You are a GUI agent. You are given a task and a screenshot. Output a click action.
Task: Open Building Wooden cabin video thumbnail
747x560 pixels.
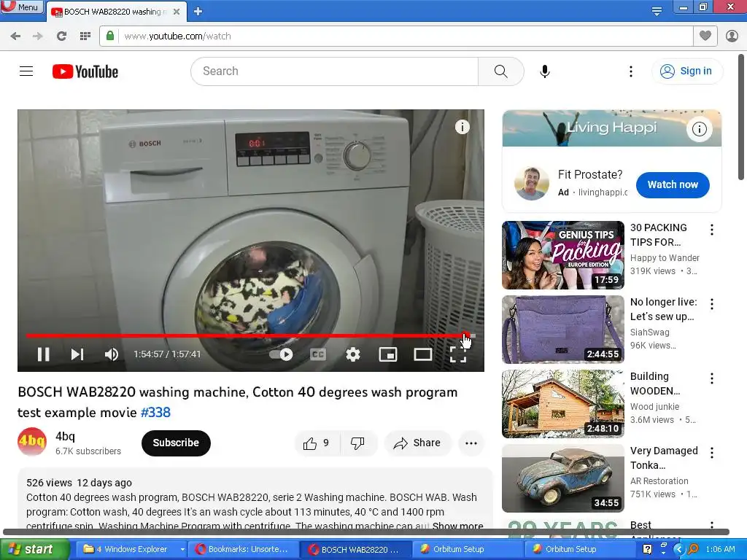[563, 404]
